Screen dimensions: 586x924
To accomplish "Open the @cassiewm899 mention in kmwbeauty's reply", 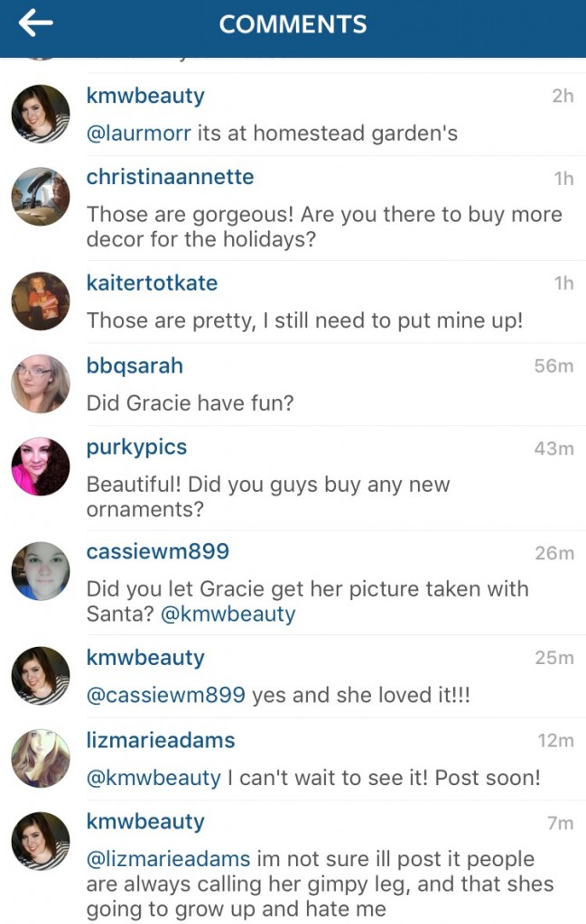I will [166, 695].
